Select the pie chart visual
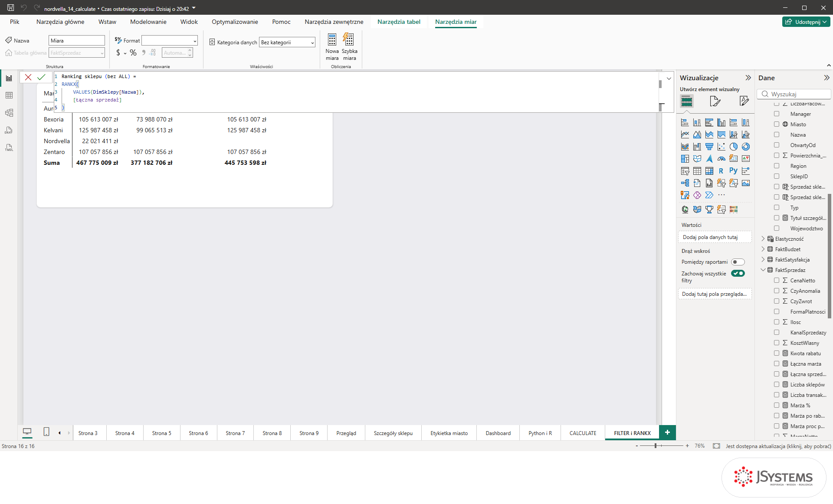Viewport: 833px width, 504px height. (x=733, y=147)
